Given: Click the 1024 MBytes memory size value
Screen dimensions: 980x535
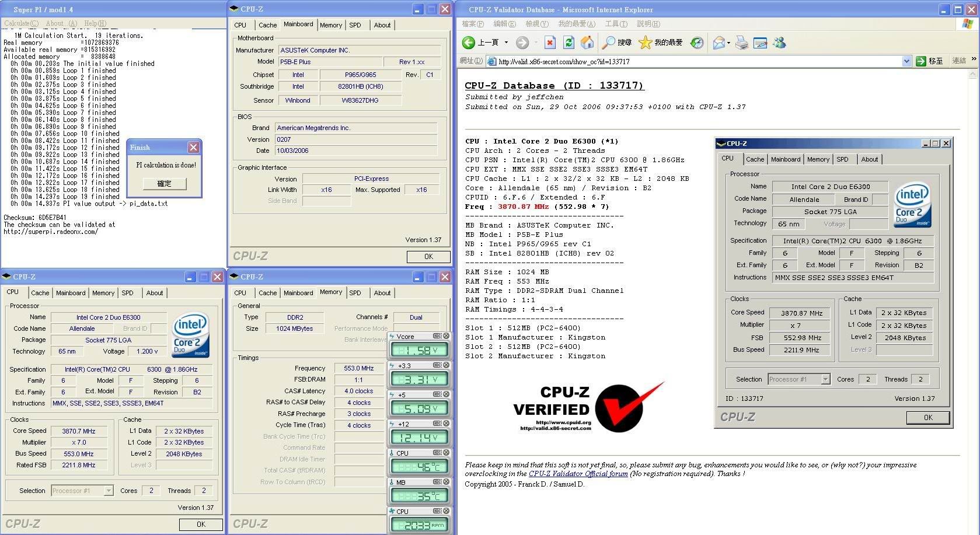Looking at the screenshot, I should (x=294, y=328).
